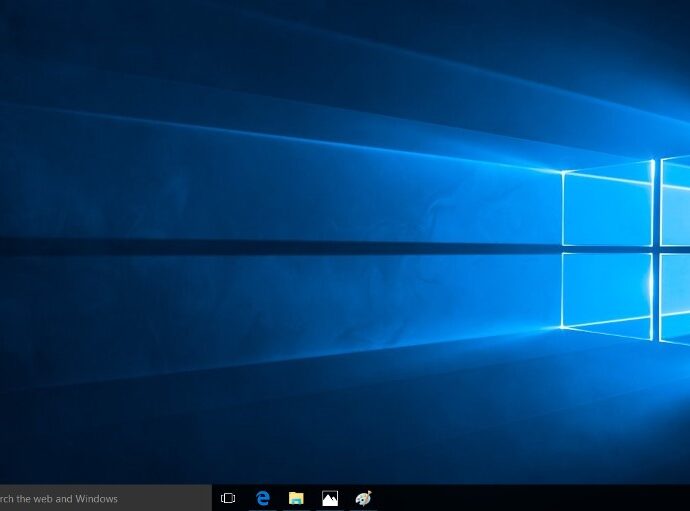Click the "Search the web and Windows" box

pyautogui.click(x=100, y=498)
